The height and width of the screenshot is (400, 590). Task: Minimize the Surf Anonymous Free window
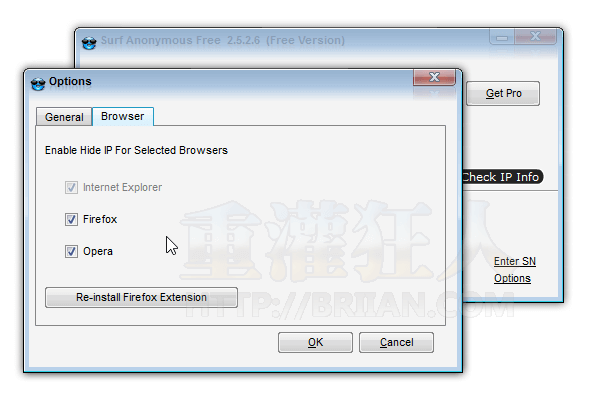pyautogui.click(x=502, y=37)
